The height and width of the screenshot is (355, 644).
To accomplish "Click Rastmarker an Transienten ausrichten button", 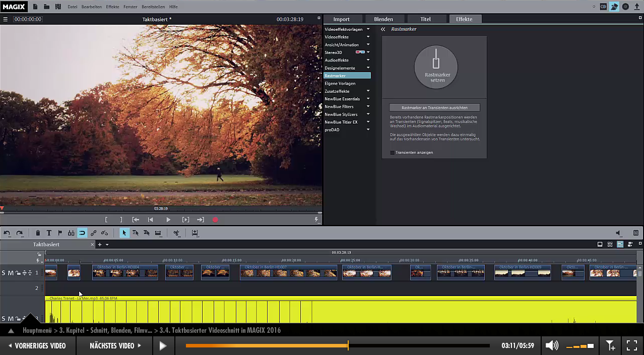I will (434, 107).
